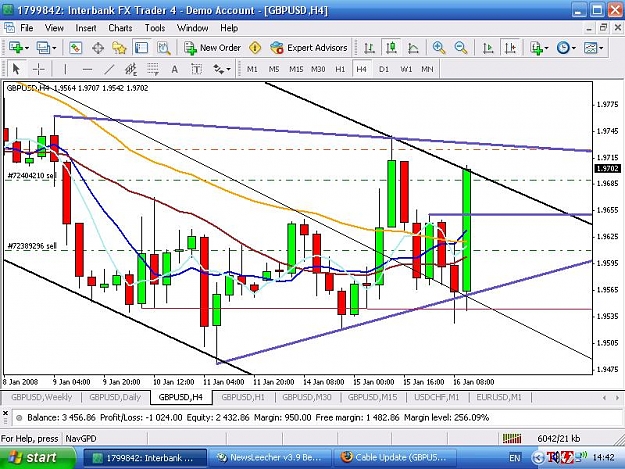625x469 pixels.
Task: Close the terminal panel with X
Action: point(5,413)
